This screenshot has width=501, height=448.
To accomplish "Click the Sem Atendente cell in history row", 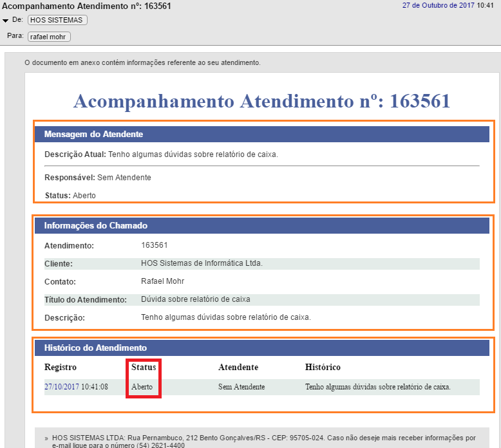I will click(x=241, y=387).
